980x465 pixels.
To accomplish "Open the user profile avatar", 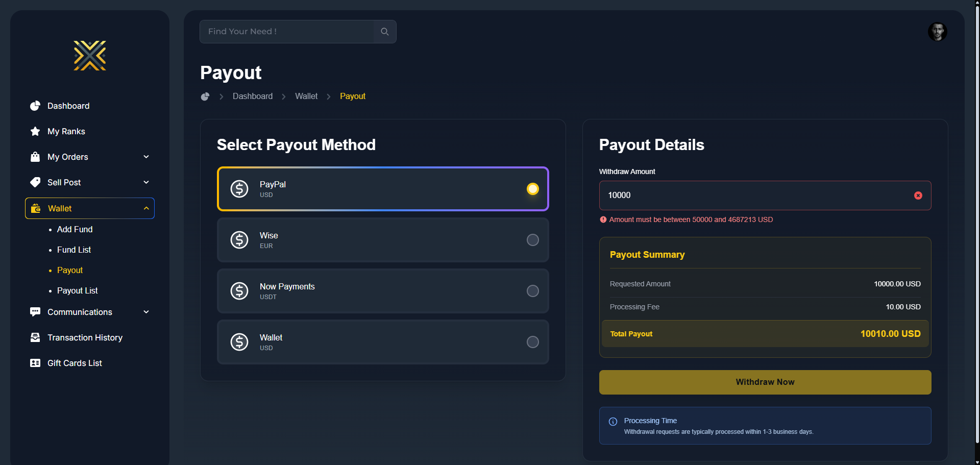I will pos(937,32).
